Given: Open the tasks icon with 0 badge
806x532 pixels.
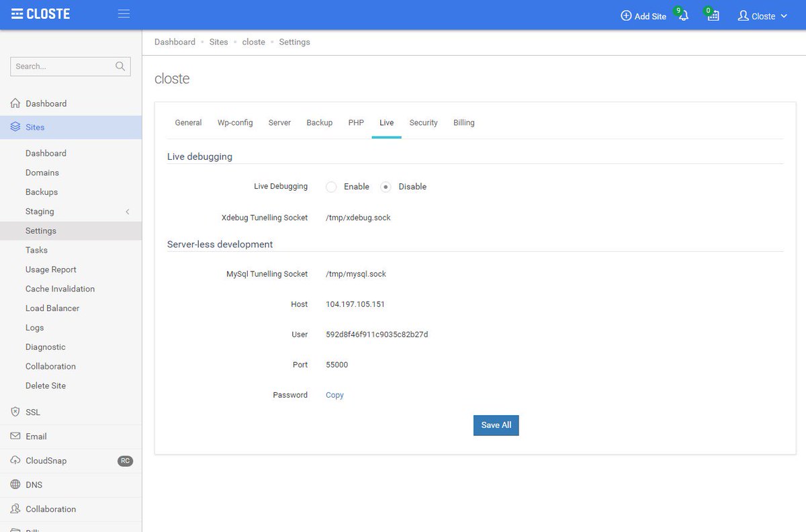Looking at the screenshot, I should pos(713,15).
